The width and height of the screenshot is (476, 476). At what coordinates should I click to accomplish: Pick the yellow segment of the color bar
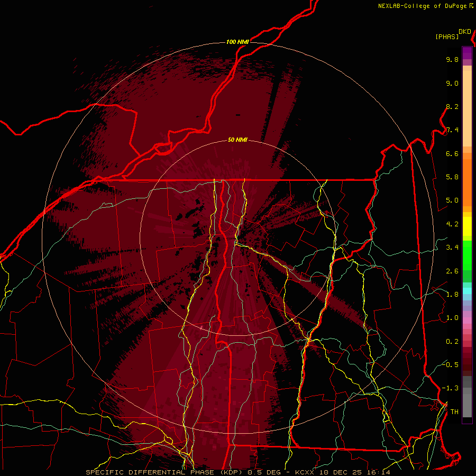tap(467, 226)
